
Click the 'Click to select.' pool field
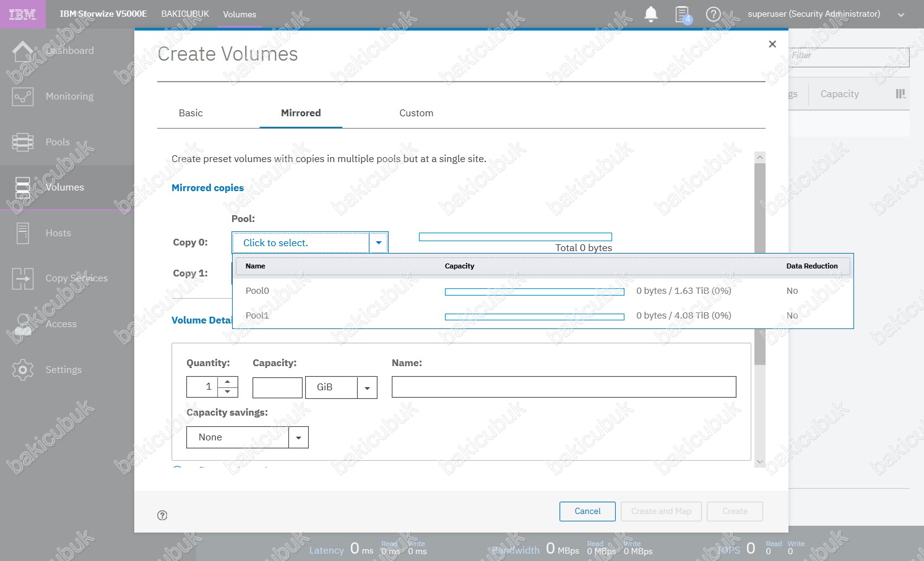click(x=301, y=242)
